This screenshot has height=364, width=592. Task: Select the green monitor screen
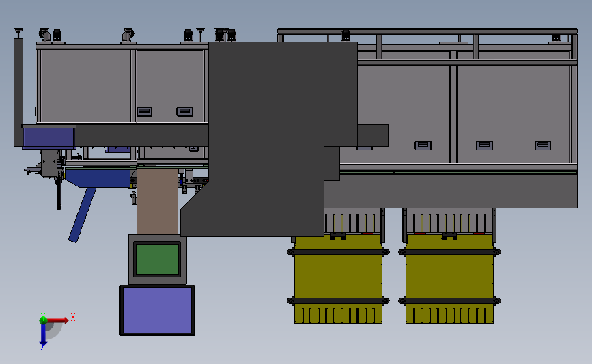click(157, 260)
